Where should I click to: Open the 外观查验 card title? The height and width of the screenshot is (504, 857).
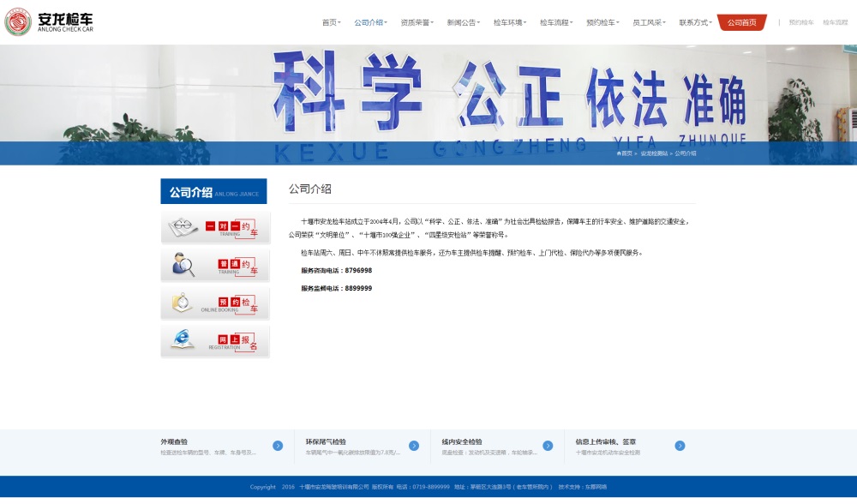point(174,441)
